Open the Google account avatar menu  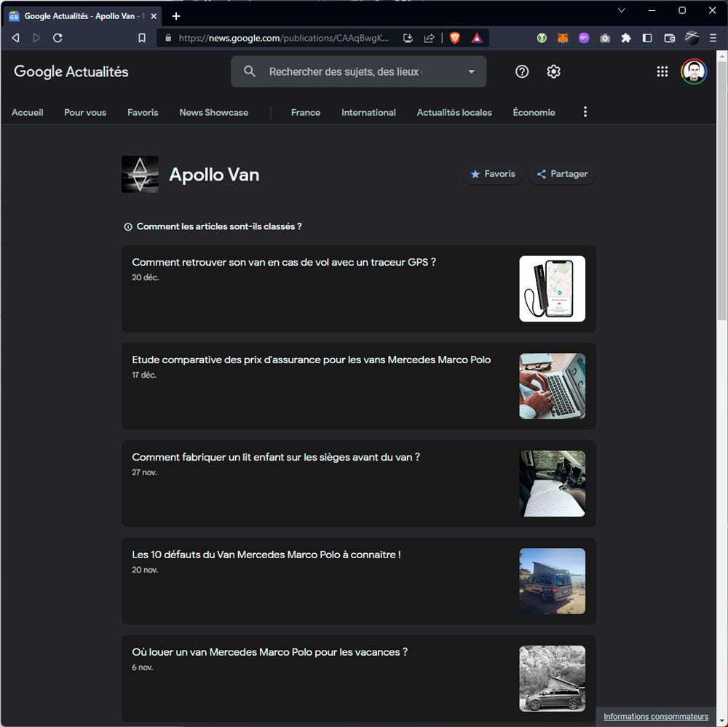pos(694,71)
